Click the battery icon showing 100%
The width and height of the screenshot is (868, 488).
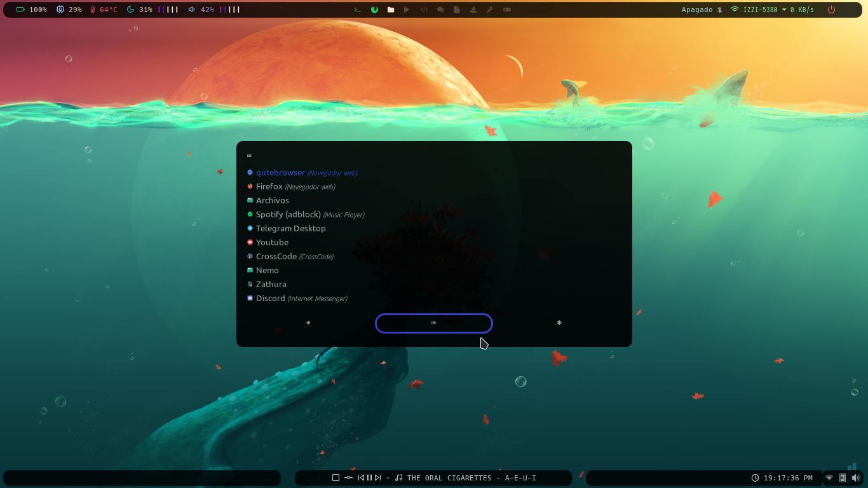[20, 10]
